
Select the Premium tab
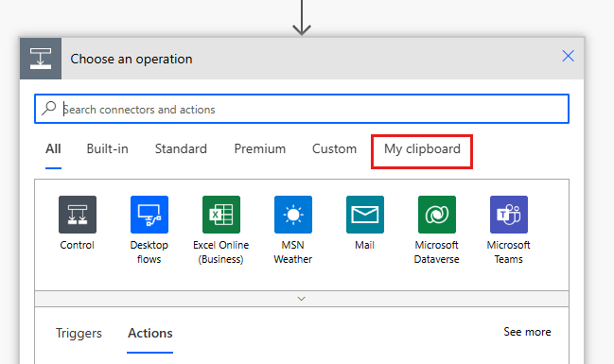point(260,148)
